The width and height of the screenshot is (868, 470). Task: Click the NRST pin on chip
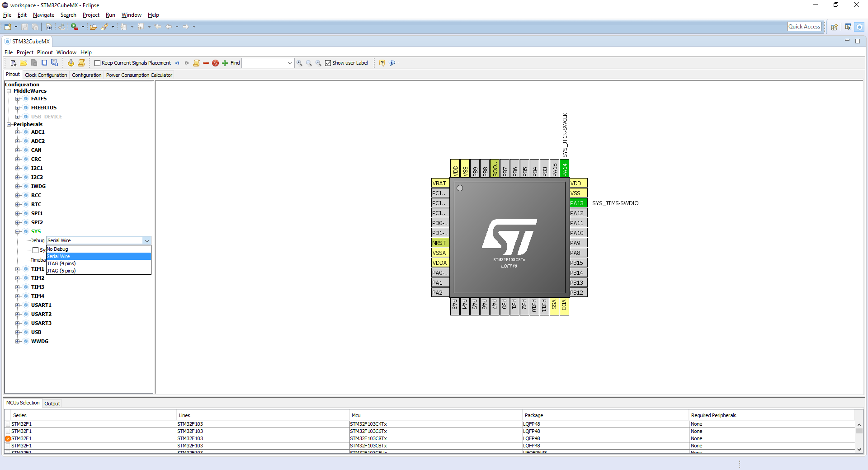coord(440,243)
